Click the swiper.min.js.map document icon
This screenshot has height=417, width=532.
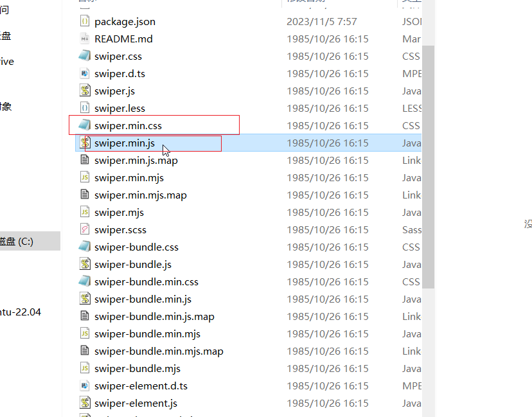85,160
